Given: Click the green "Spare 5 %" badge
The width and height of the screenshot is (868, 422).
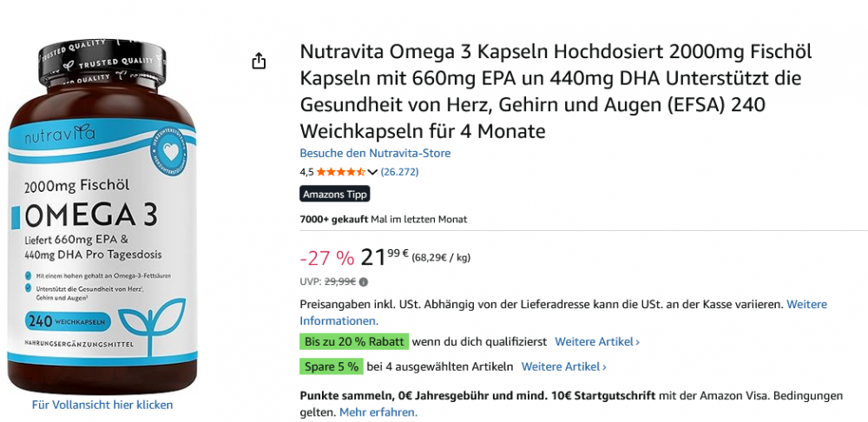Looking at the screenshot, I should tap(332, 366).
